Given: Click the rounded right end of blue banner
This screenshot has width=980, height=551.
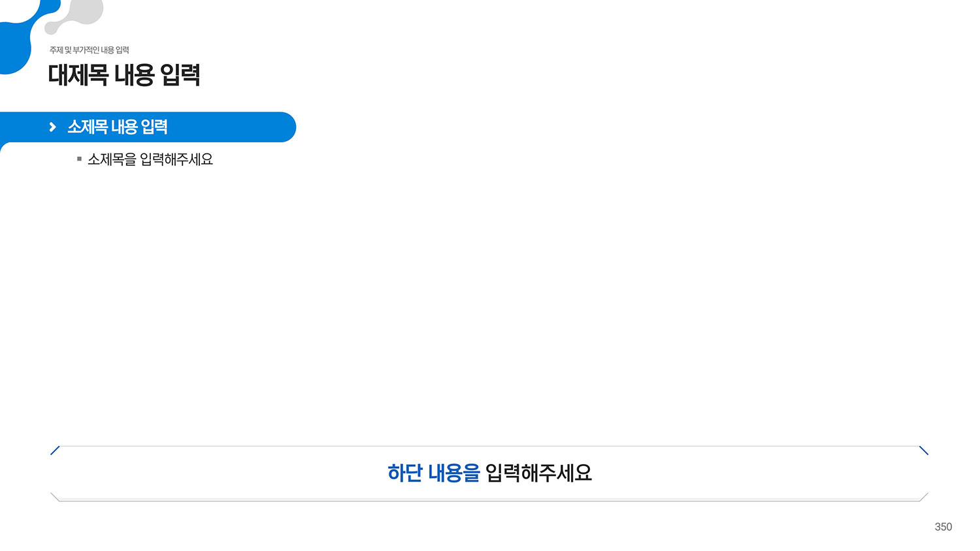Looking at the screenshot, I should click(x=284, y=127).
